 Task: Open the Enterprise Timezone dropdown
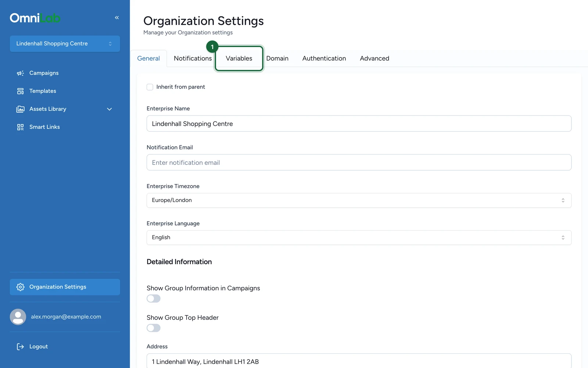pos(359,201)
